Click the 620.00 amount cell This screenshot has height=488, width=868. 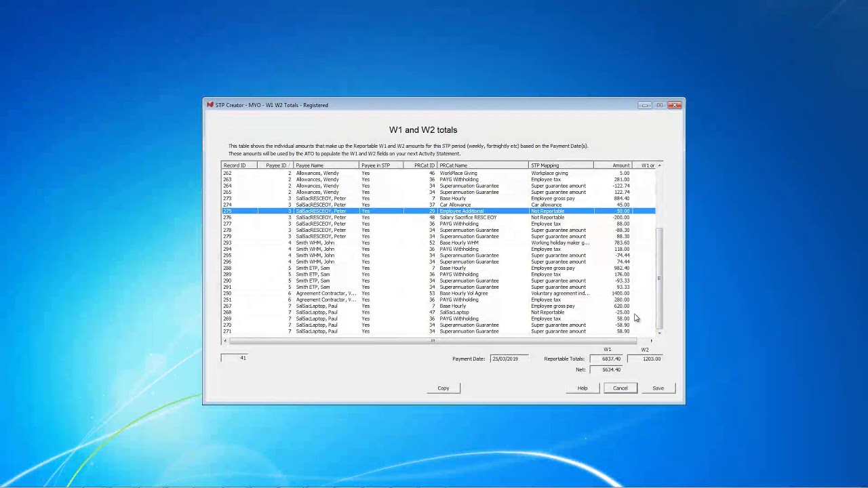coord(622,306)
